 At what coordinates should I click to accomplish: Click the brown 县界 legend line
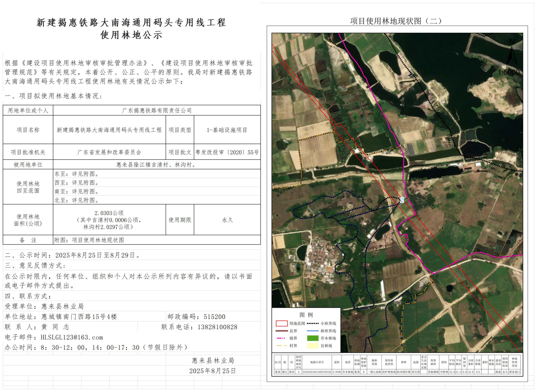click(x=281, y=331)
